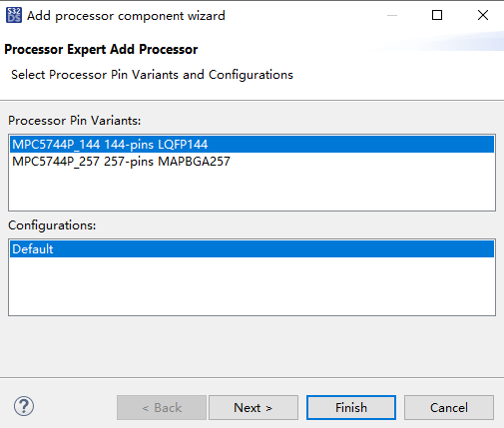Click empty space in the Configurations list
This screenshot has height=428, width=504.
[252, 286]
